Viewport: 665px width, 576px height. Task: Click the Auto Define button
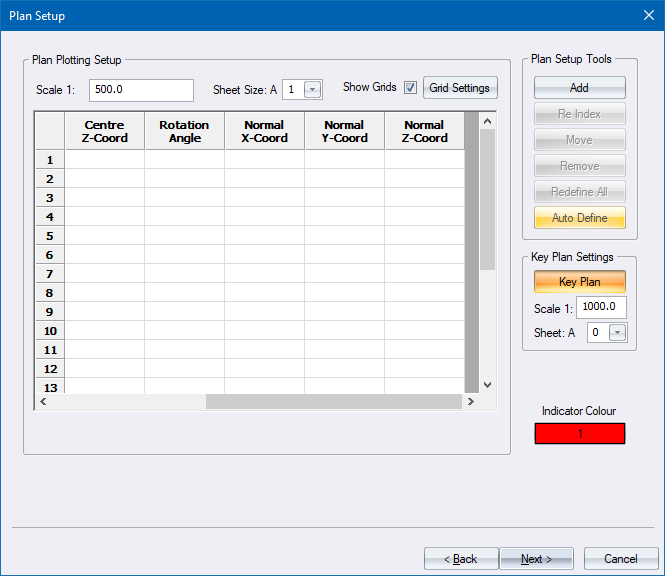pos(579,218)
